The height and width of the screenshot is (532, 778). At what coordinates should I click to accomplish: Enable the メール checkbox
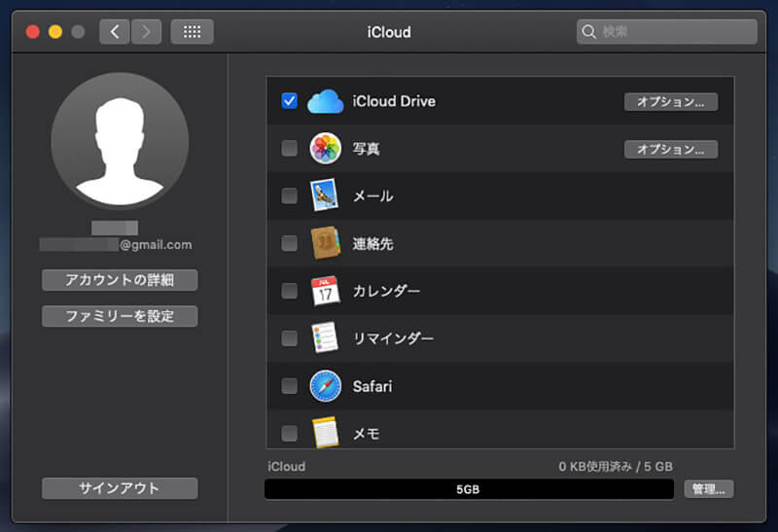tap(289, 195)
